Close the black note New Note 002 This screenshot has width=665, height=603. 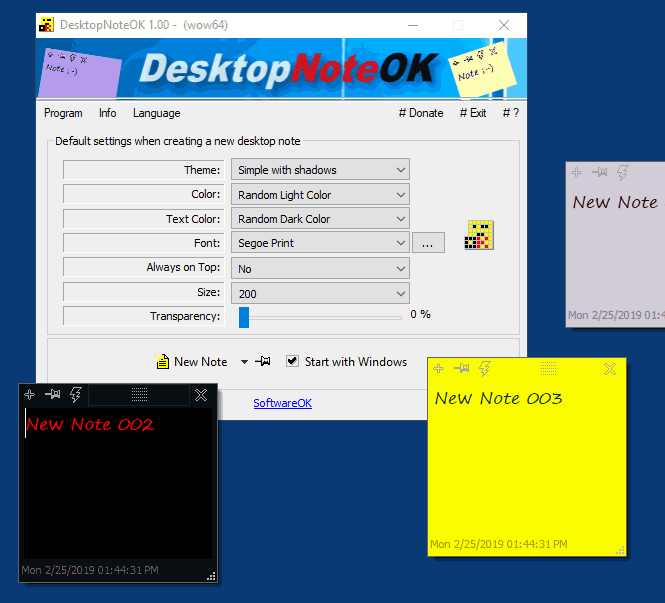point(201,395)
